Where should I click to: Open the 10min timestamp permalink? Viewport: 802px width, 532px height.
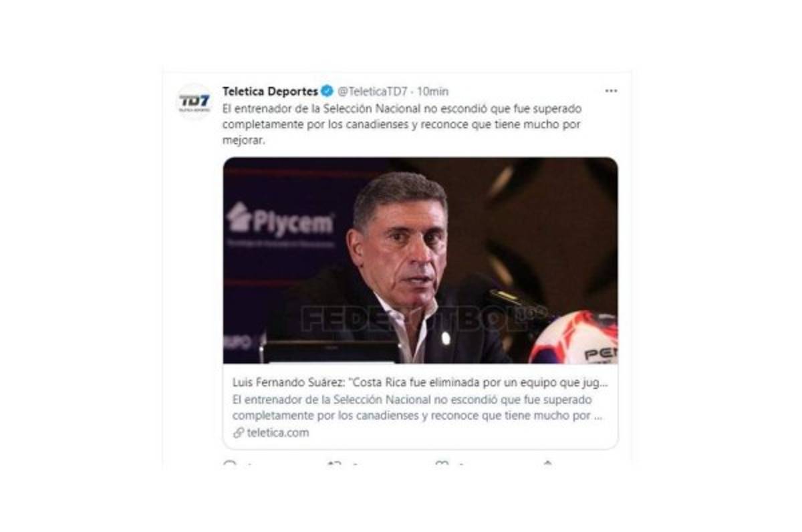pyautogui.click(x=432, y=91)
